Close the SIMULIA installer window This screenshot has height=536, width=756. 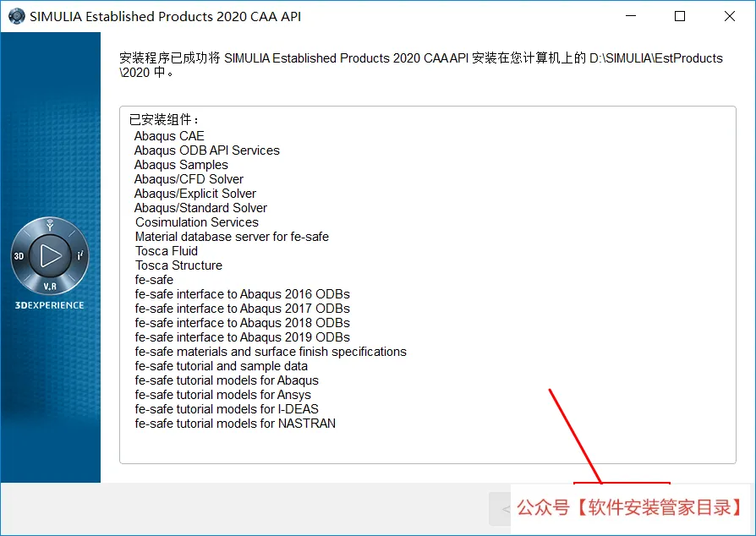coord(730,16)
